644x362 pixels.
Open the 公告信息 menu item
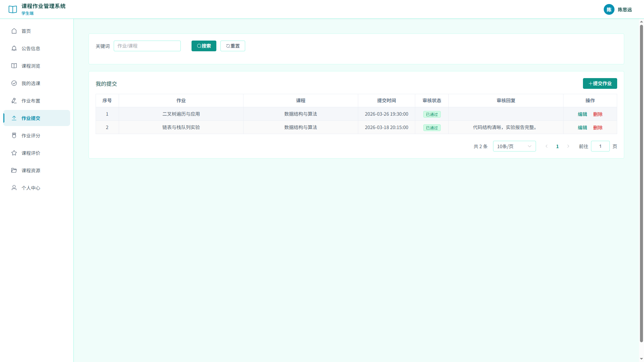click(37, 48)
